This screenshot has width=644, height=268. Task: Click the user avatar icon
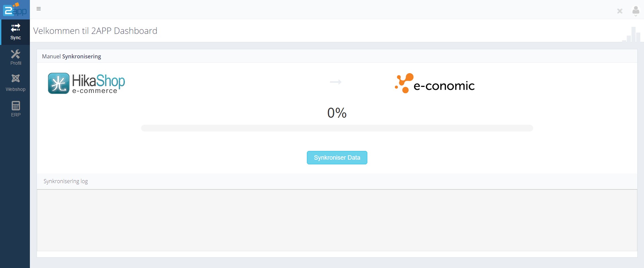pyautogui.click(x=636, y=9)
